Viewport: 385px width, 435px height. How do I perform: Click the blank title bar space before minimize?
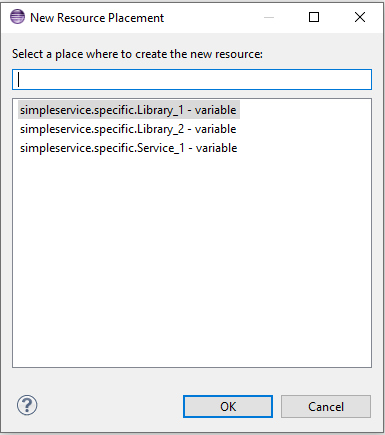click(x=213, y=17)
